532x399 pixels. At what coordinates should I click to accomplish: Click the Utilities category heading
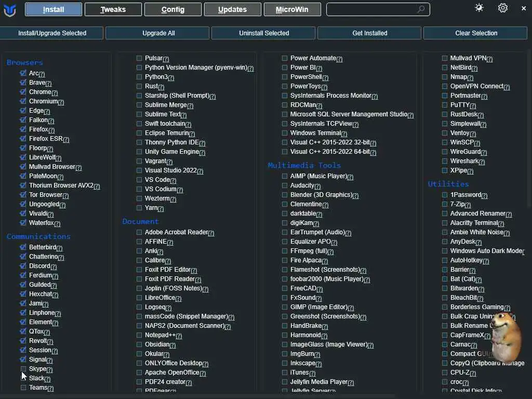tap(448, 184)
